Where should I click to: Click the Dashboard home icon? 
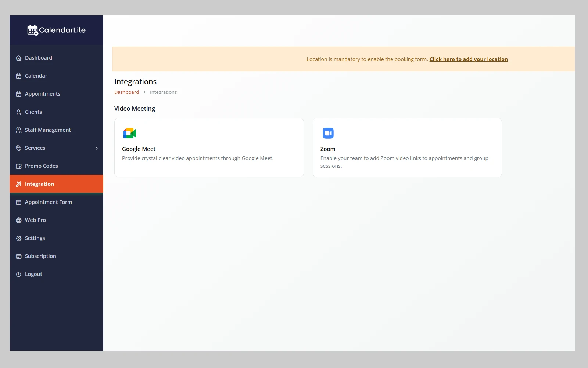pyautogui.click(x=19, y=58)
